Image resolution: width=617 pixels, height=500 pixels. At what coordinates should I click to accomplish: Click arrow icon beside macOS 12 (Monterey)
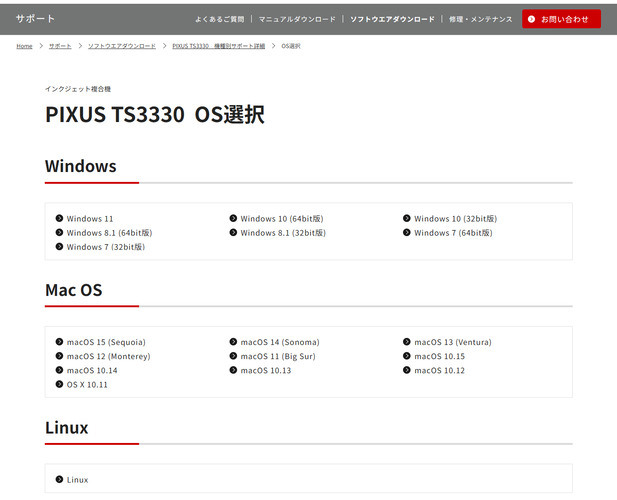click(59, 356)
